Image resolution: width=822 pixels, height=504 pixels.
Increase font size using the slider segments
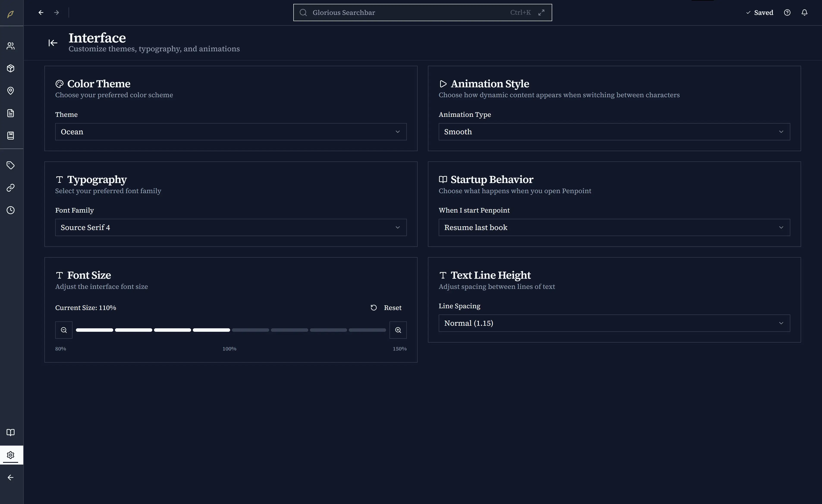(289, 330)
